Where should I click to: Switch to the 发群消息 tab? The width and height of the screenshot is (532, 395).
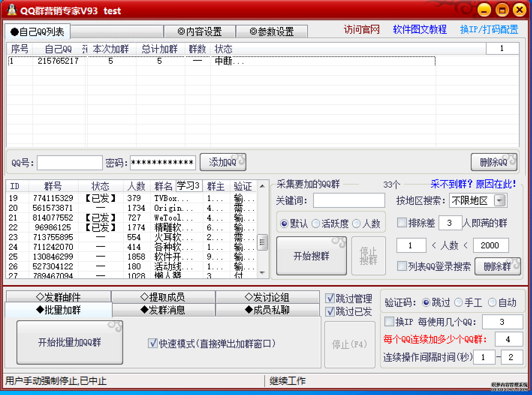(163, 310)
